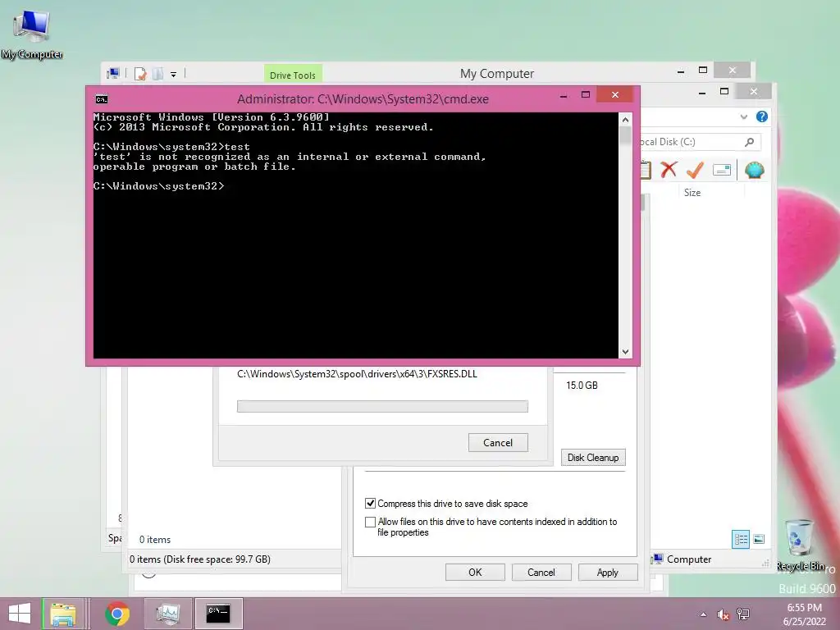
Task: Click the '0 items (Disk free space: 99.7 GB)' status
Action: point(200,559)
